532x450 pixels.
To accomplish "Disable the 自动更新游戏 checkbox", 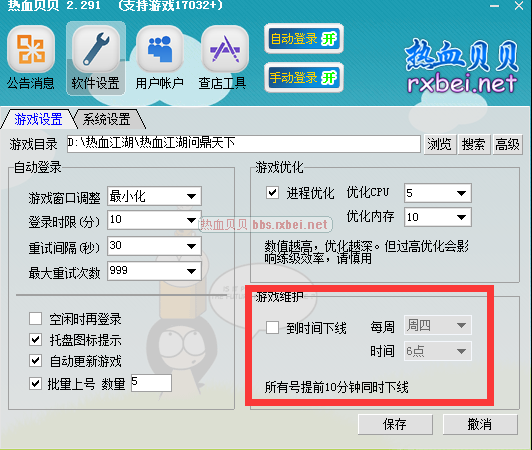I will pos(36,360).
